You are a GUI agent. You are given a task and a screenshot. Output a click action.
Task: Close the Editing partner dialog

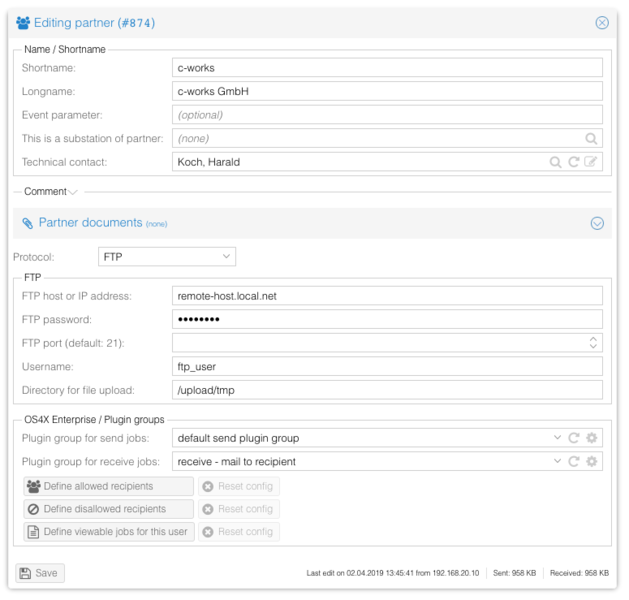pos(601,22)
